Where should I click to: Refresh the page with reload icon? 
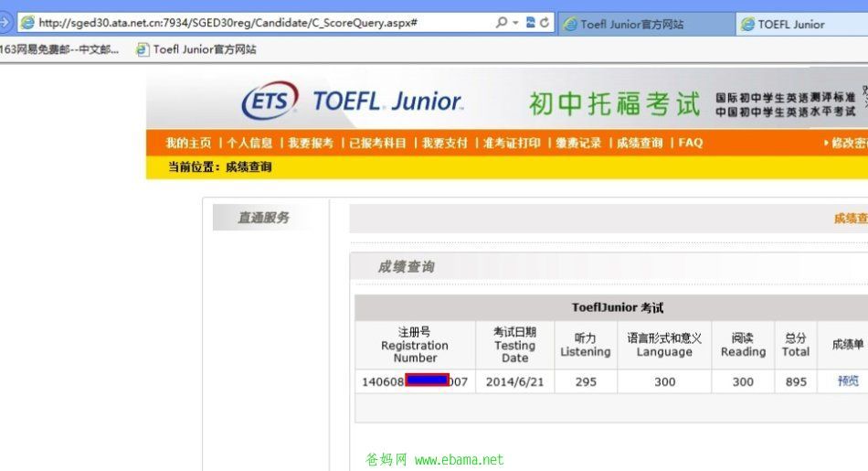(x=545, y=22)
